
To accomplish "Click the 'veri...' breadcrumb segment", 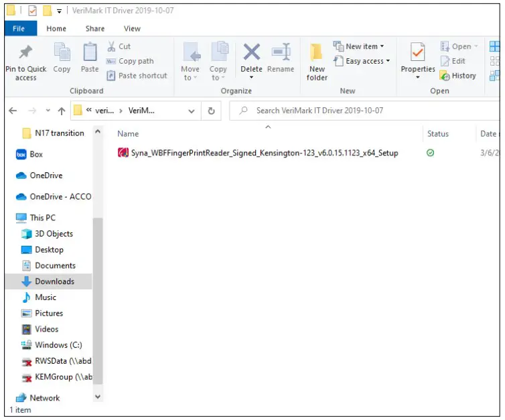I will (104, 111).
